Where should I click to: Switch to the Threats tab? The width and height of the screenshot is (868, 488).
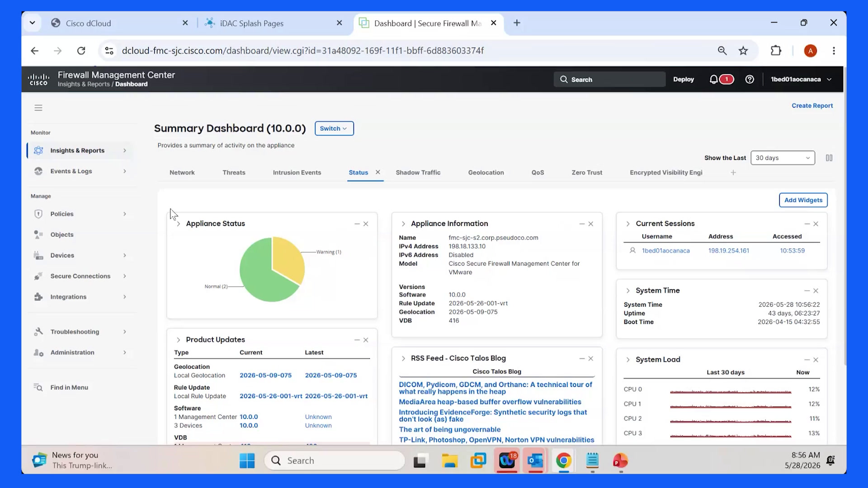pyautogui.click(x=234, y=173)
